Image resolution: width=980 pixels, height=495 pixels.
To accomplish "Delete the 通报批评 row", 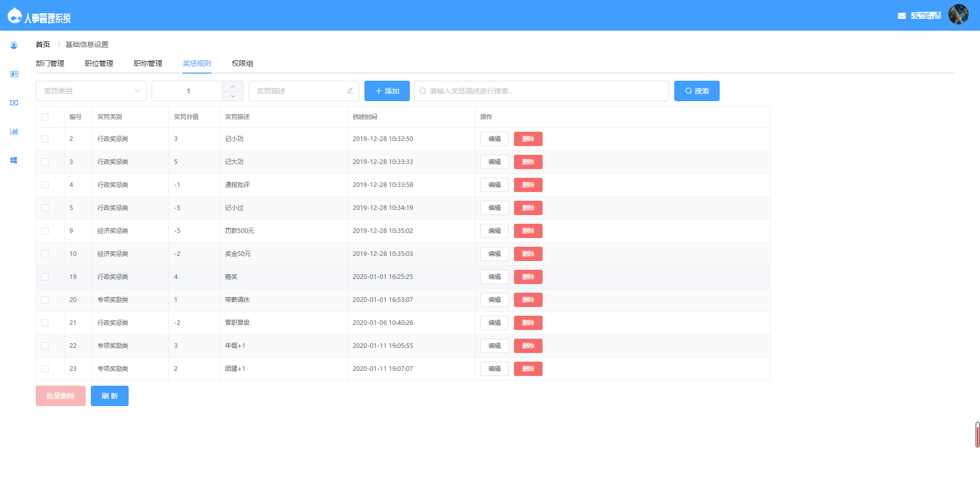I will pos(528,185).
